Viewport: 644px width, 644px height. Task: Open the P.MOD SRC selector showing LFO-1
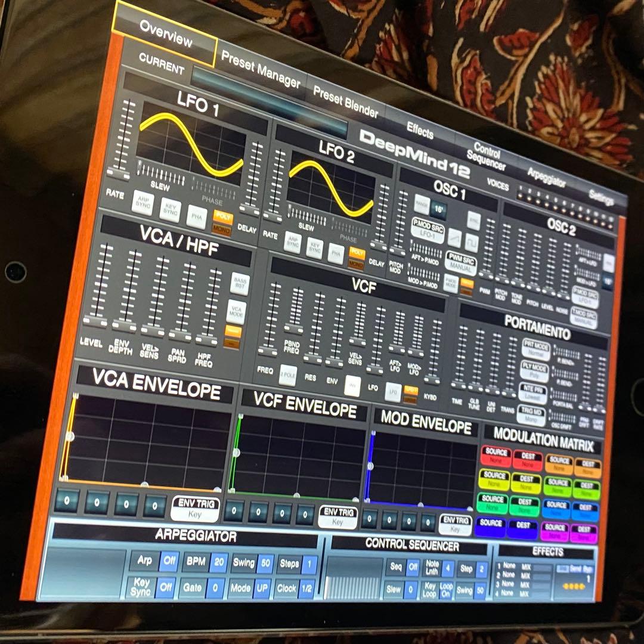pyautogui.click(x=428, y=231)
